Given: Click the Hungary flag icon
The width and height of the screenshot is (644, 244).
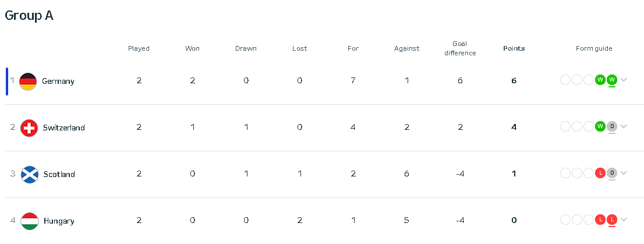Looking at the screenshot, I should click(29, 221).
